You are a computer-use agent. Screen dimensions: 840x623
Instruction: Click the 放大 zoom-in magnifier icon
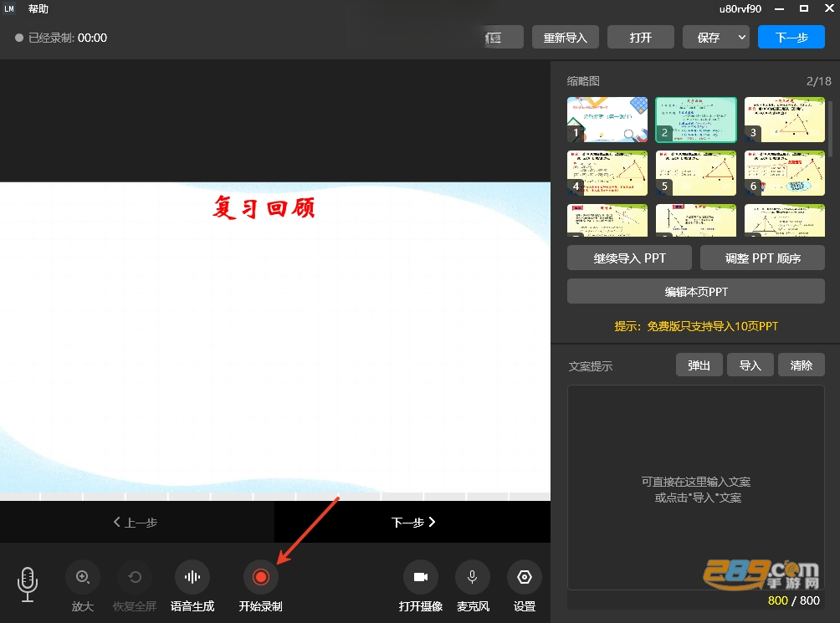83,577
